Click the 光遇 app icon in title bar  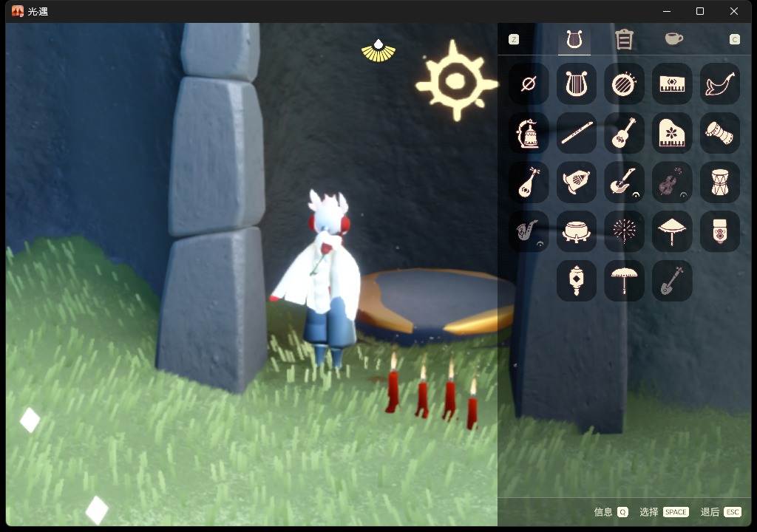[x=18, y=11]
